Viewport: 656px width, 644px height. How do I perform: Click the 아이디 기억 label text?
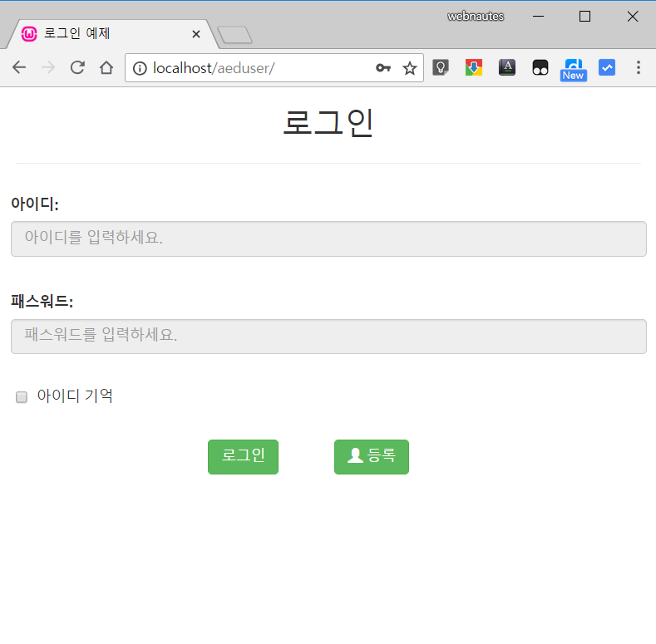(x=75, y=396)
